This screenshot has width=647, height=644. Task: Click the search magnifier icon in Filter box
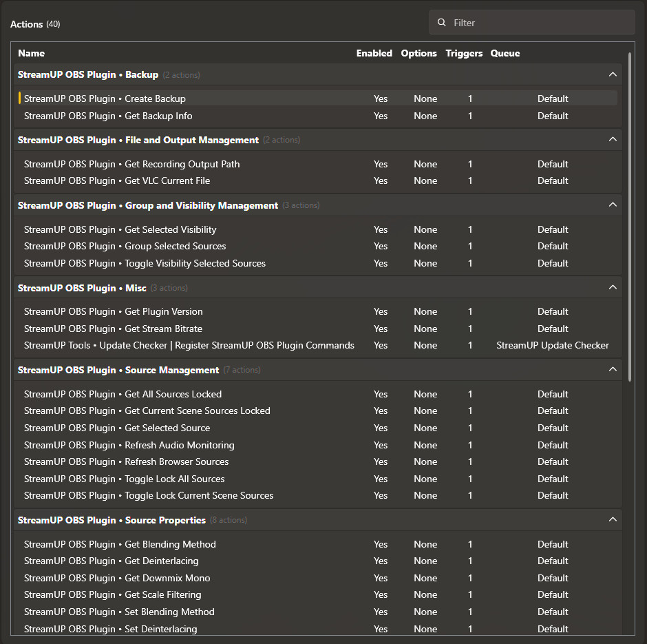441,22
